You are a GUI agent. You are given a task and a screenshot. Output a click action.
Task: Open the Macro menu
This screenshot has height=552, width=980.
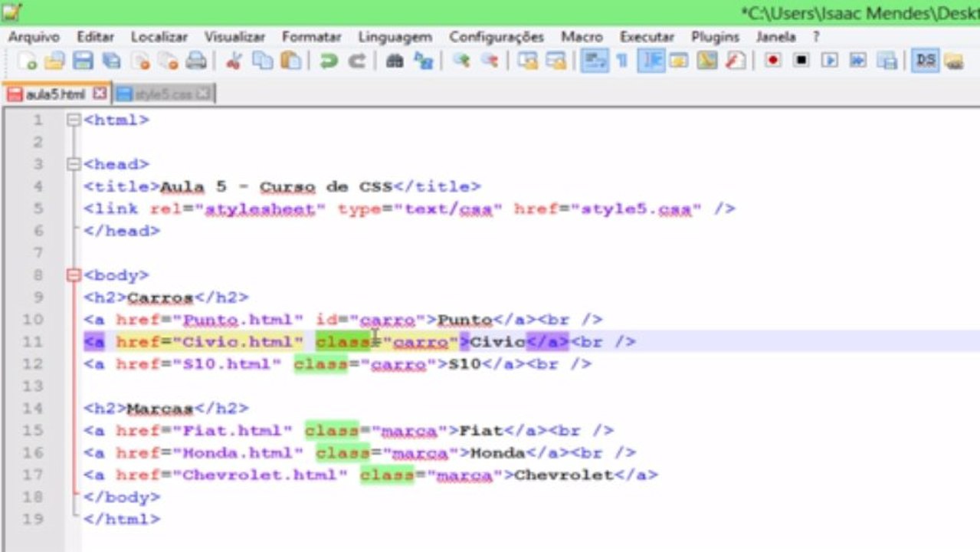[x=582, y=37]
